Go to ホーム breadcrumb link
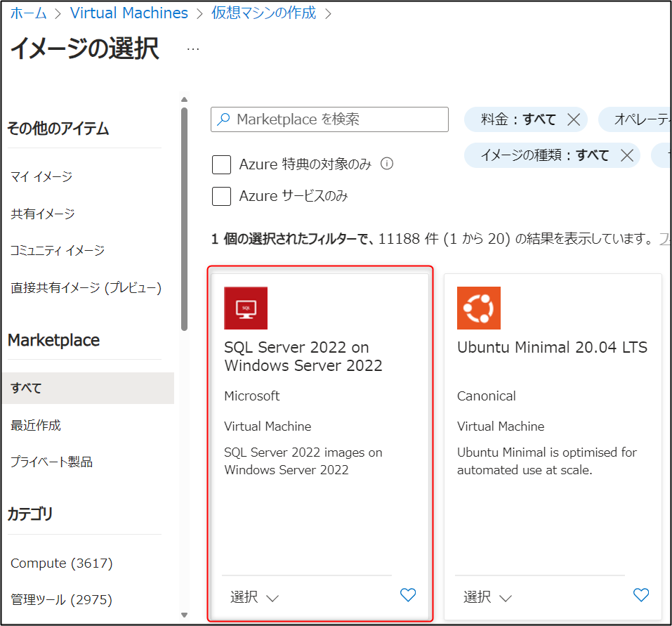Screen dimensions: 672x626 point(28,13)
